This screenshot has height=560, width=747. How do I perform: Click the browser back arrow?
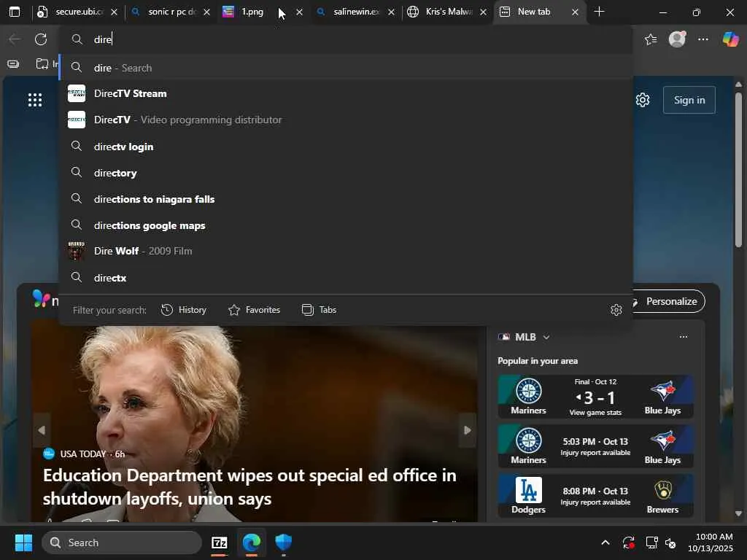[x=15, y=39]
